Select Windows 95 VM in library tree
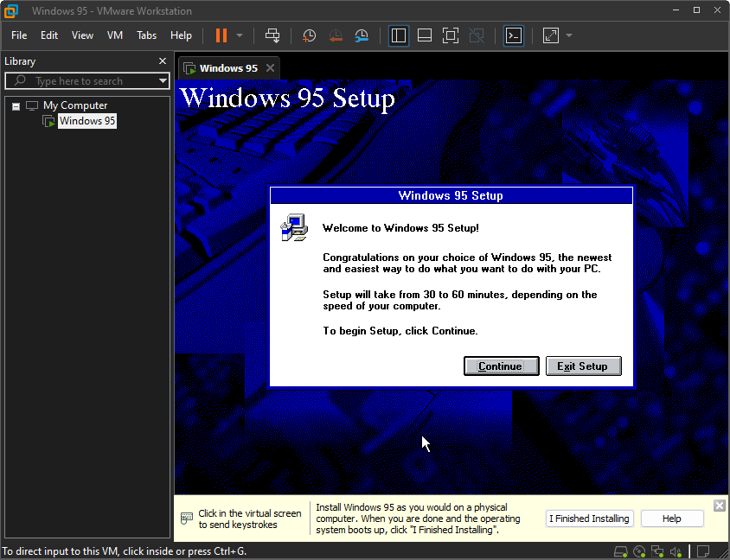Viewport: 730px width, 560px height. 87,121
